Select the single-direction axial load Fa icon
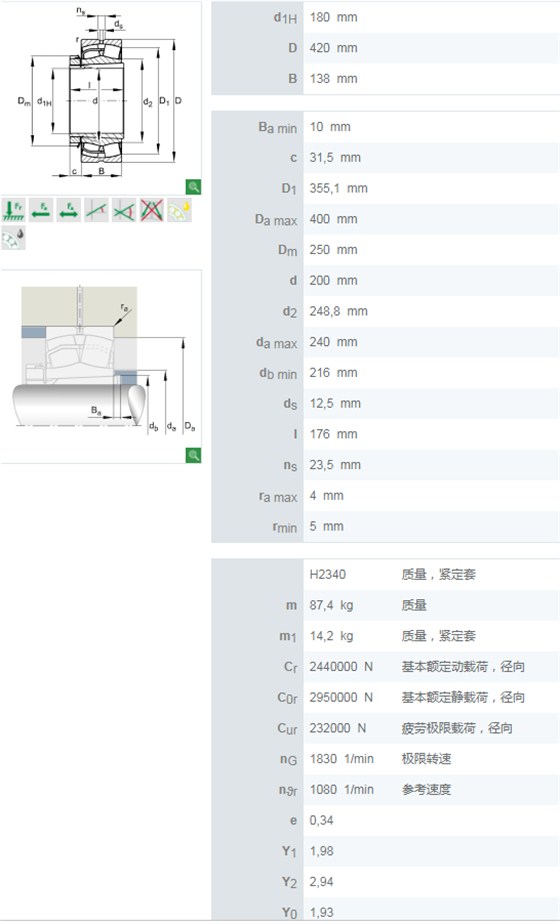Screen dimensions: 560x924 [x=41, y=210]
